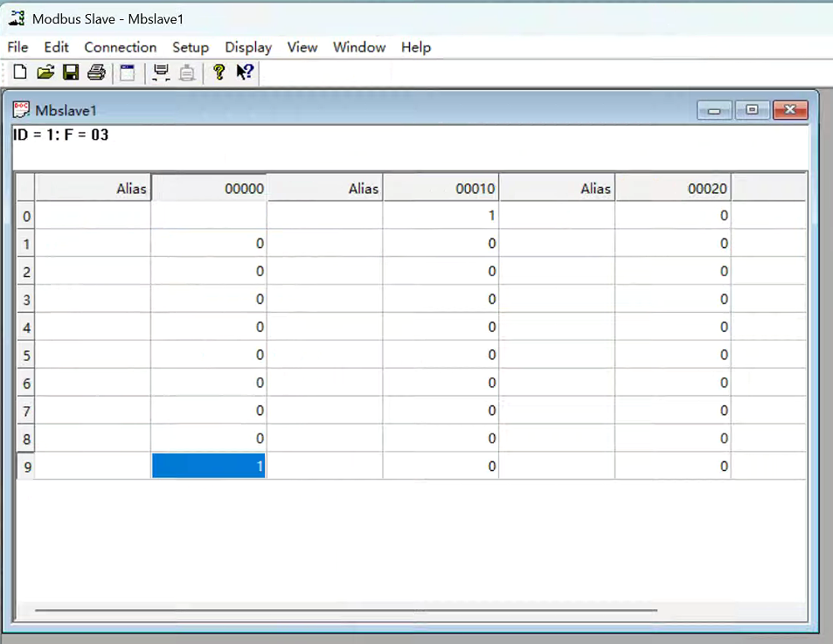833x644 pixels.
Task: Select row header 9
Action: click(26, 466)
